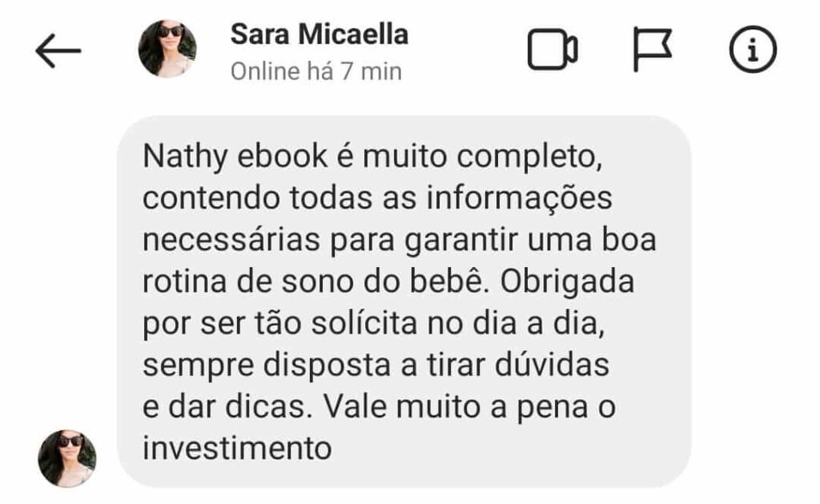Tap the flag icon in the header
The height and width of the screenshot is (504, 820).
point(652,49)
